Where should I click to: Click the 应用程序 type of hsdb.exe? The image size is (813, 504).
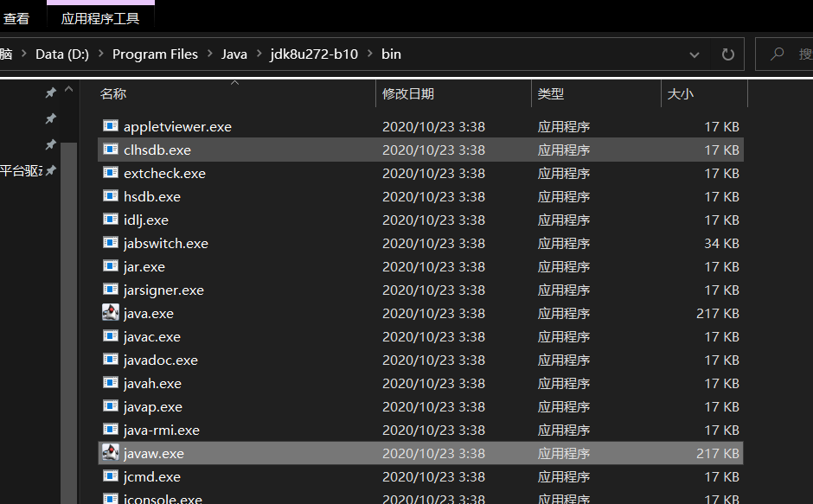tap(564, 196)
